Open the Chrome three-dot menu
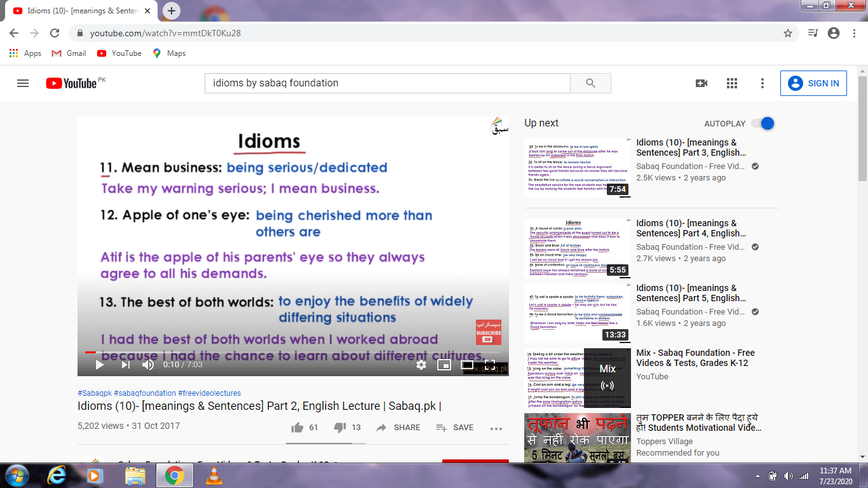868x488 pixels. [854, 33]
